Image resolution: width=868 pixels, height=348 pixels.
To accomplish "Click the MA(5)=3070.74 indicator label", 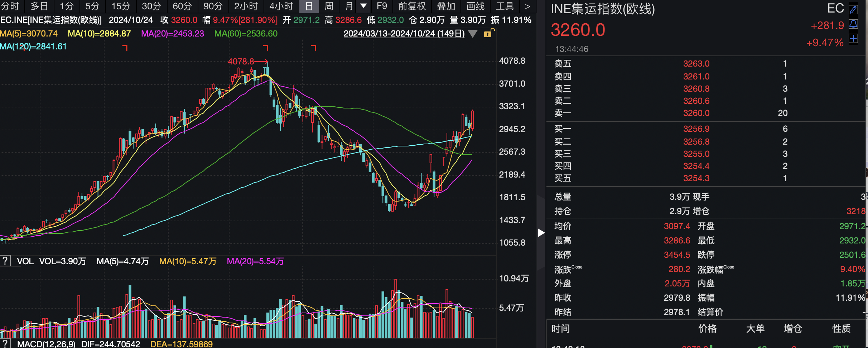I will coord(29,34).
